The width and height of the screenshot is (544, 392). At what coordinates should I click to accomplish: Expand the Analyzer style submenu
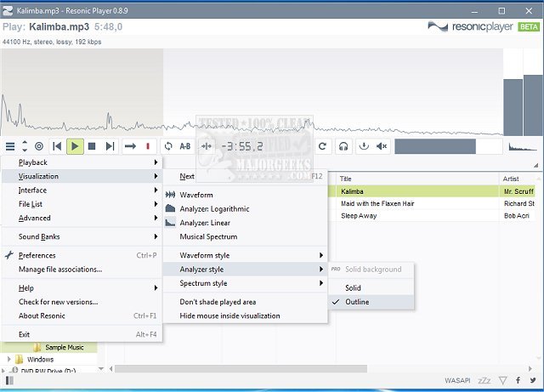tap(245, 269)
